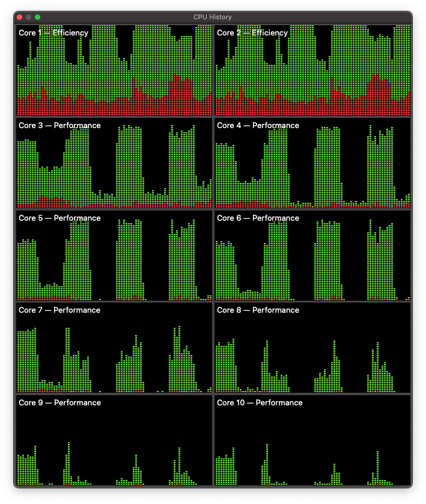Minimize the CPU History window
The height and width of the screenshot is (504, 426).
(29, 17)
